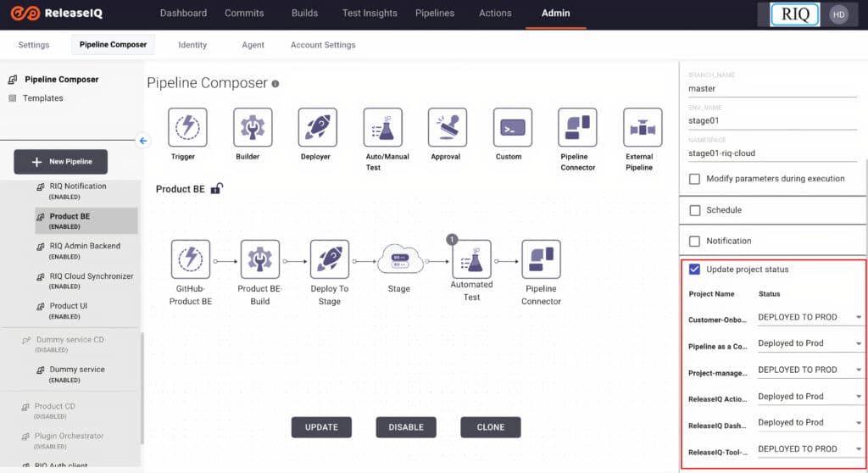Image resolution: width=868 pixels, height=473 pixels.
Task: Click the info icon next to Pipeline Composer
Action: [x=275, y=84]
